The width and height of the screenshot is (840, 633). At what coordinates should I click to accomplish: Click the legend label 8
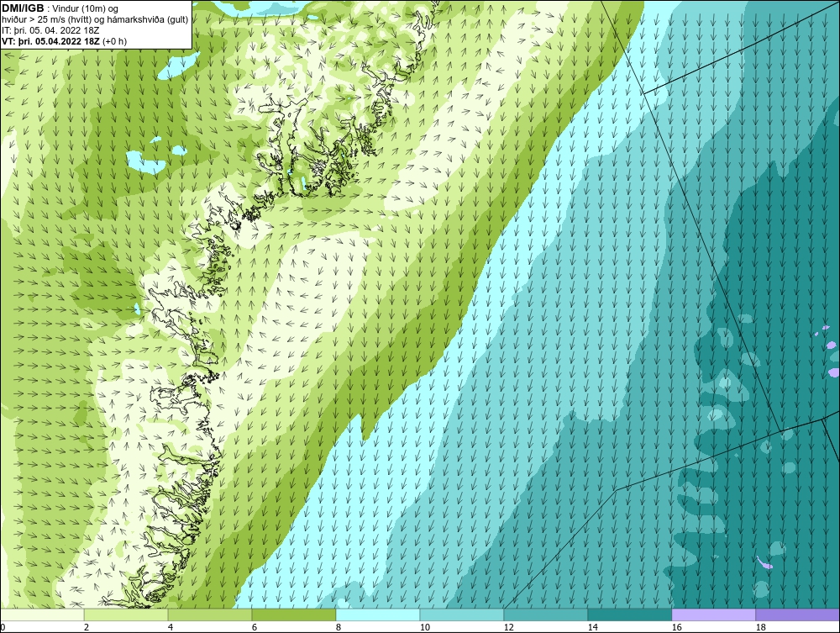coord(338,627)
